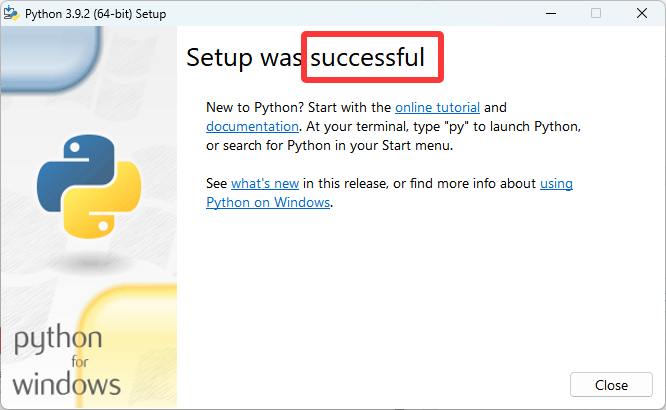Open the online tutorial link
This screenshot has height=410, width=666.
[x=437, y=107]
